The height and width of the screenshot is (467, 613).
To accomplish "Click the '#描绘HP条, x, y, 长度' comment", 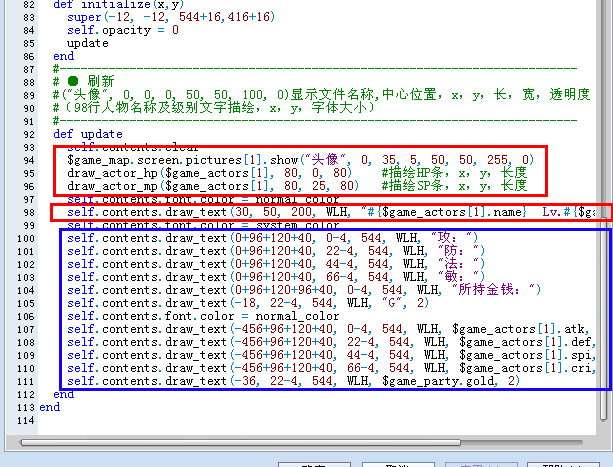I will [454, 173].
